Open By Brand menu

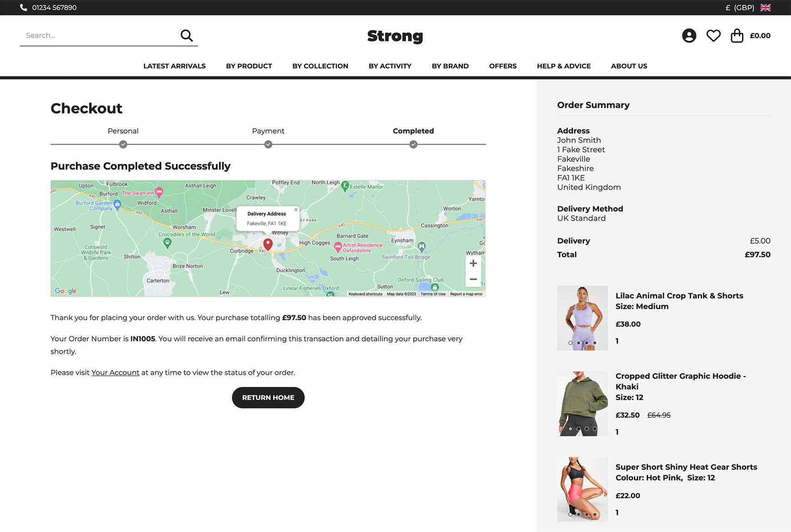pos(450,66)
